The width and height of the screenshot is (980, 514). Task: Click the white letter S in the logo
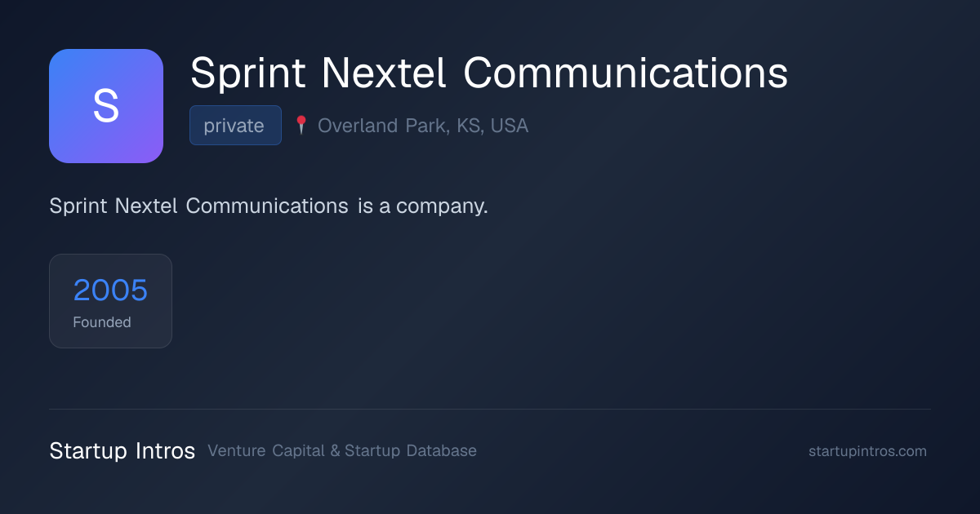click(x=106, y=106)
